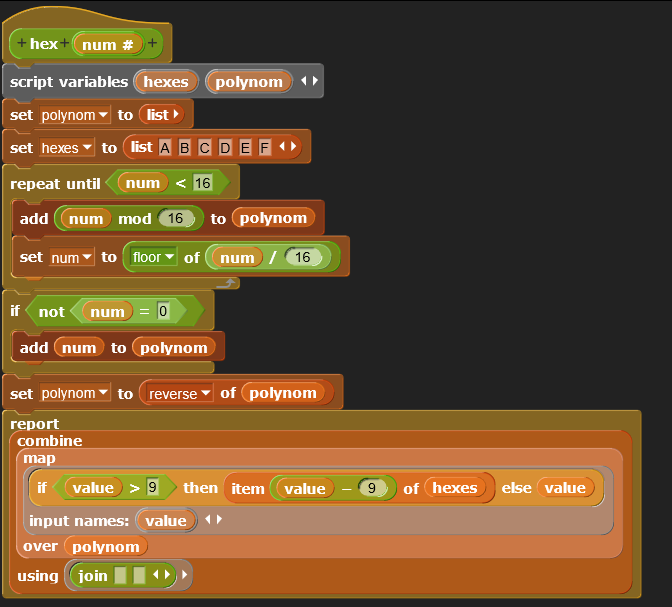Click value variable after else
Image resolution: width=672 pixels, height=607 pixels.
pyautogui.click(x=565, y=487)
